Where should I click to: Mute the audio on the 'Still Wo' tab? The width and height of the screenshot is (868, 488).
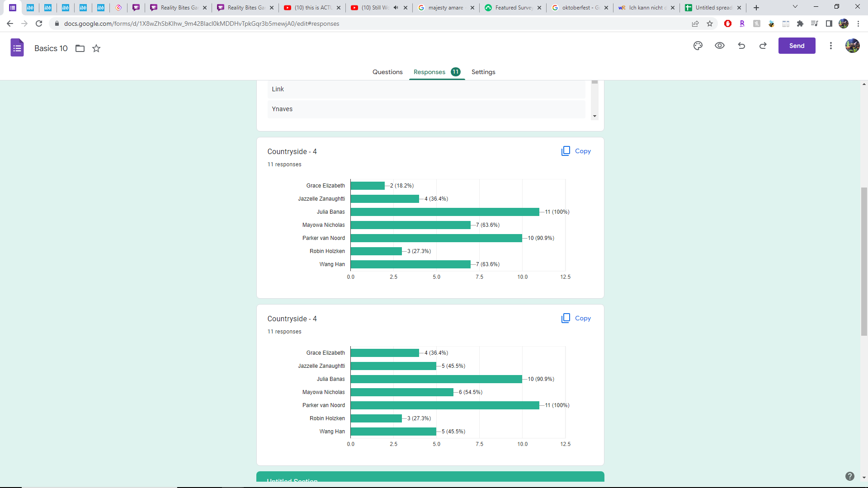coord(396,8)
